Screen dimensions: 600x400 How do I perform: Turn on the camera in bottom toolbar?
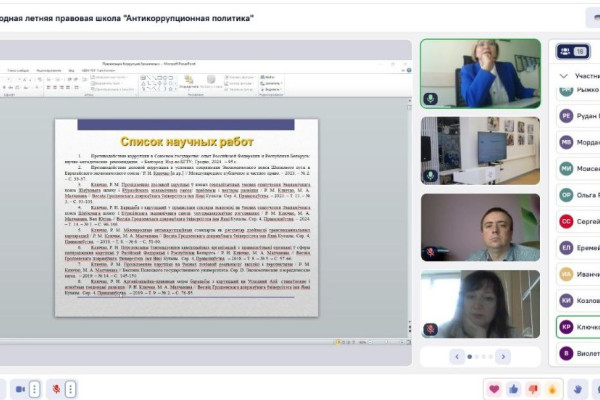[20, 388]
